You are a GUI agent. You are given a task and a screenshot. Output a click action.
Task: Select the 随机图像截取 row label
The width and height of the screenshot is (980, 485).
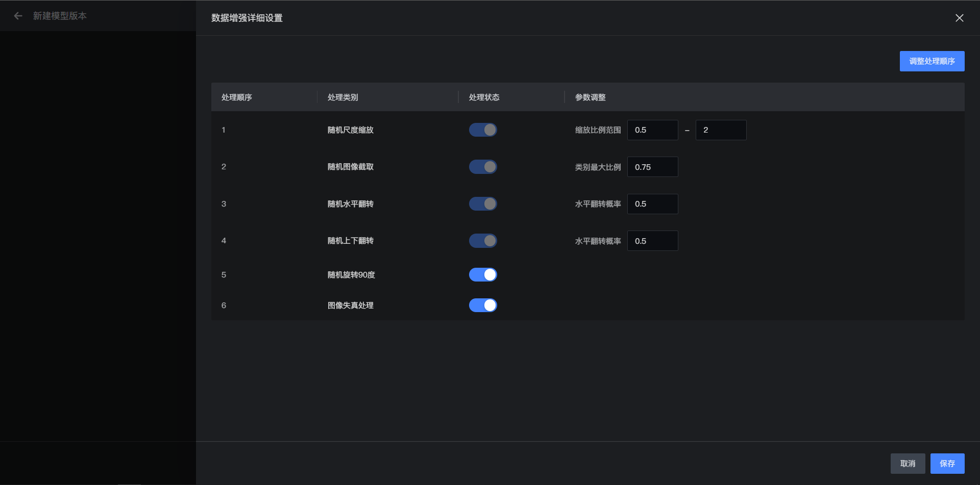351,167
